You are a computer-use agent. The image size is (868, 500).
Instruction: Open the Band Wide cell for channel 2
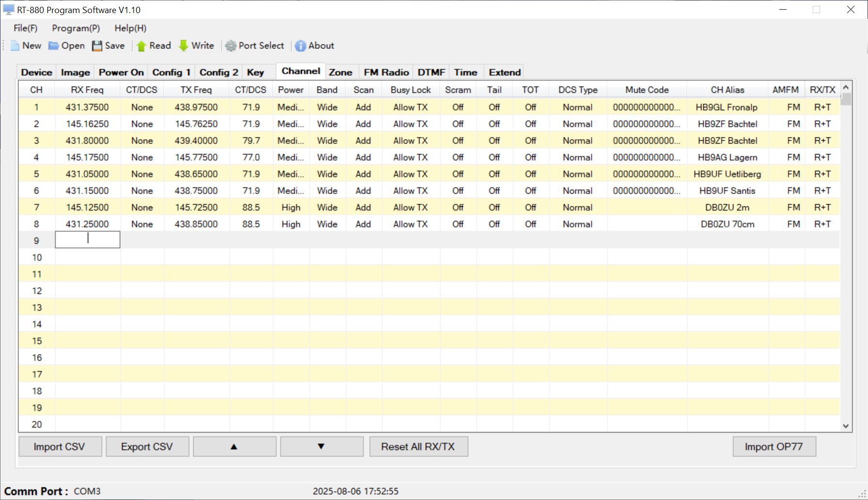327,124
